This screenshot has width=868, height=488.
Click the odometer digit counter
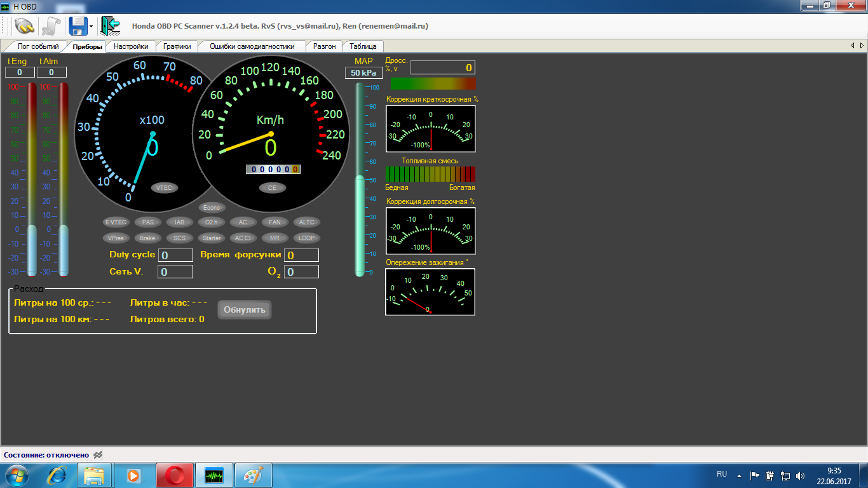273,170
